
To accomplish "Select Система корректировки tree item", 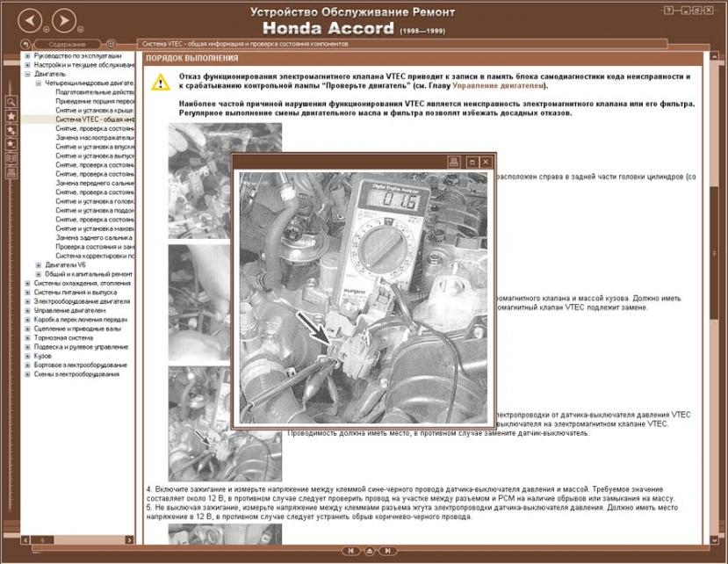I will [x=95, y=256].
